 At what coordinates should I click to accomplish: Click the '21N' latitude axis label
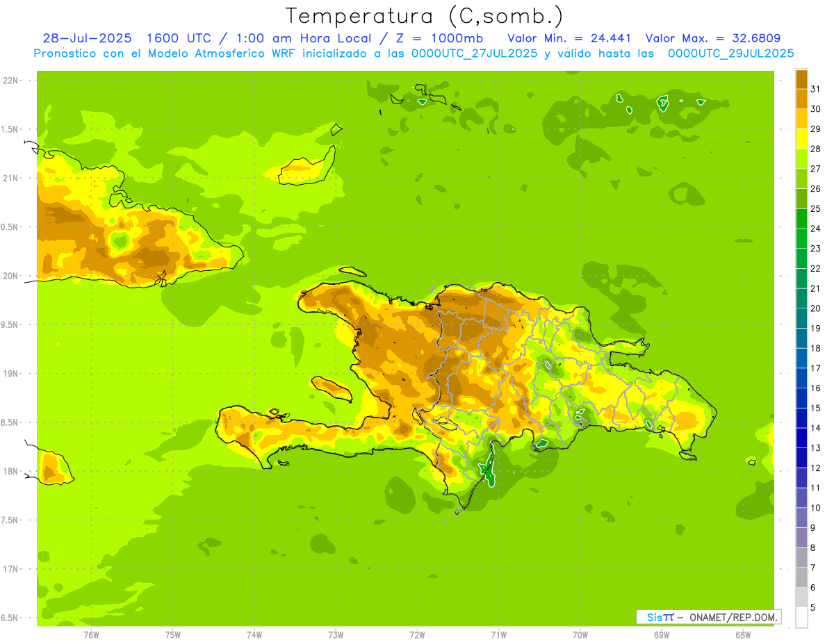10,178
